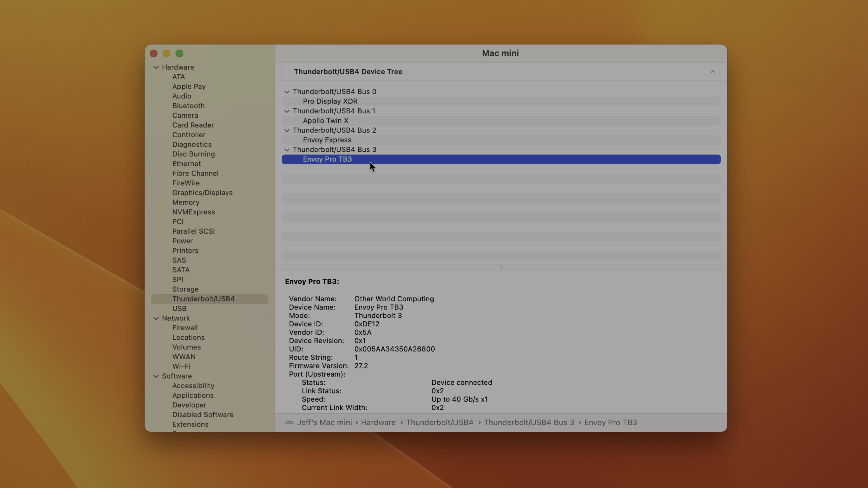Collapse the Software sidebar section

pyautogui.click(x=156, y=376)
